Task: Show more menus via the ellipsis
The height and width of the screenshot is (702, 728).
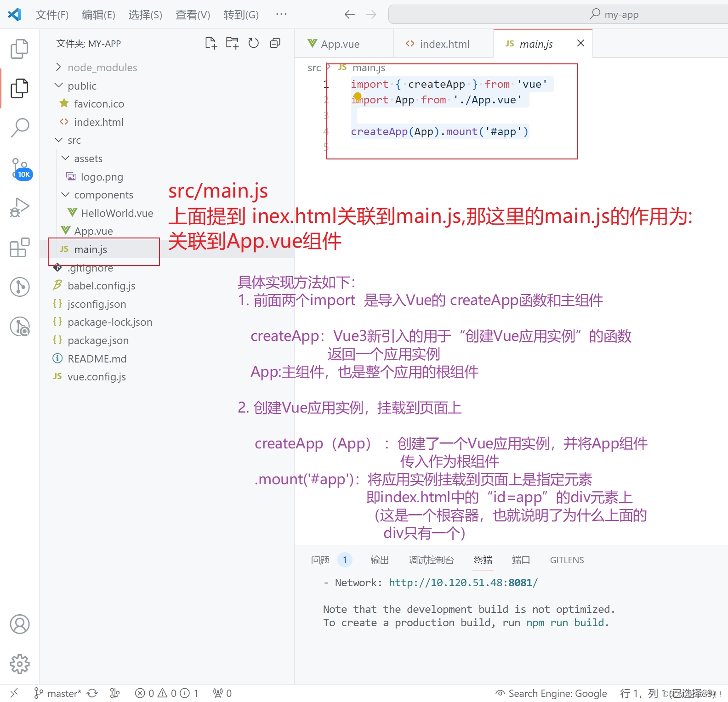Action: tap(281, 15)
